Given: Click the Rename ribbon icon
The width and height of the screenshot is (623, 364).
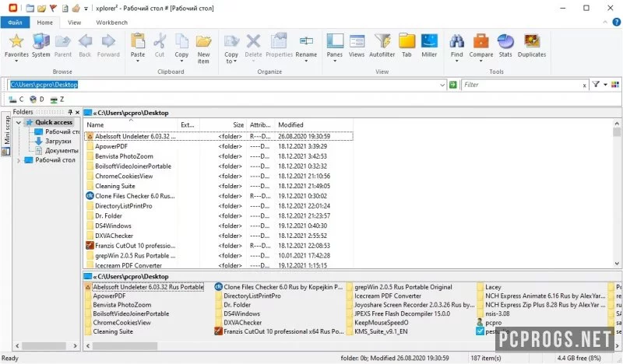Looking at the screenshot, I should tap(306, 41).
